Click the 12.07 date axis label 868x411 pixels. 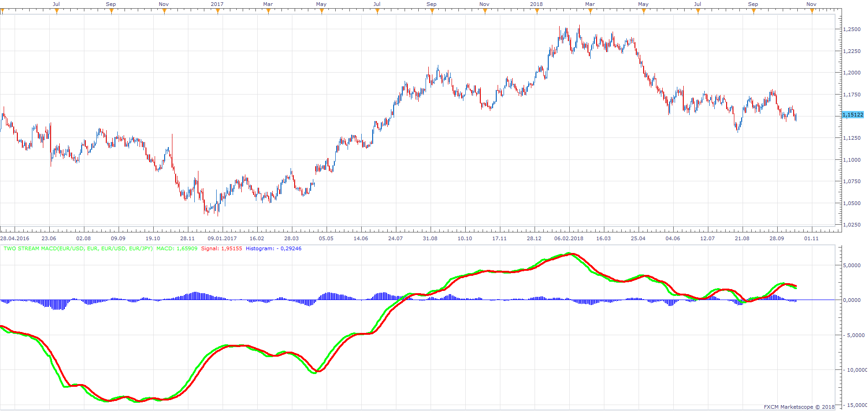coord(707,238)
